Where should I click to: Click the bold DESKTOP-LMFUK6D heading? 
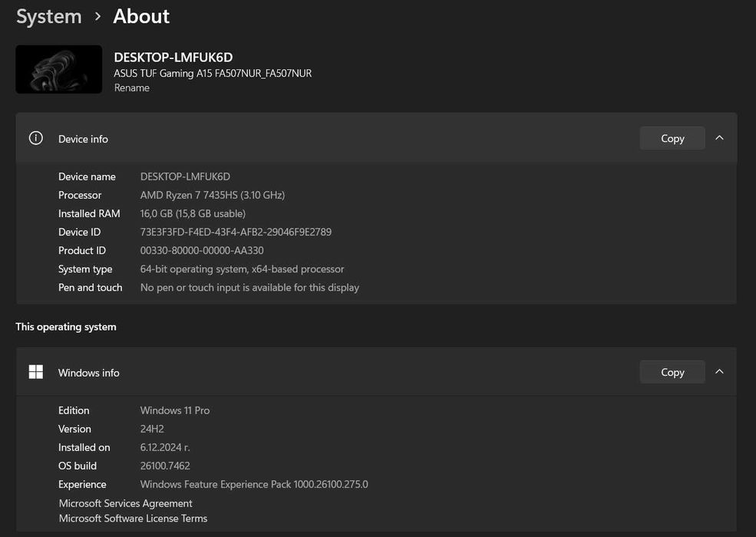[x=173, y=57]
